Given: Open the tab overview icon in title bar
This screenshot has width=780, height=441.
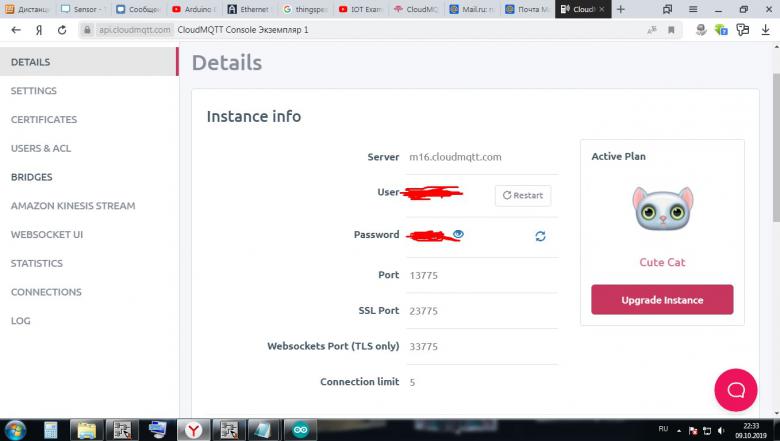Looking at the screenshot, I should pyautogui.click(x=668, y=9).
